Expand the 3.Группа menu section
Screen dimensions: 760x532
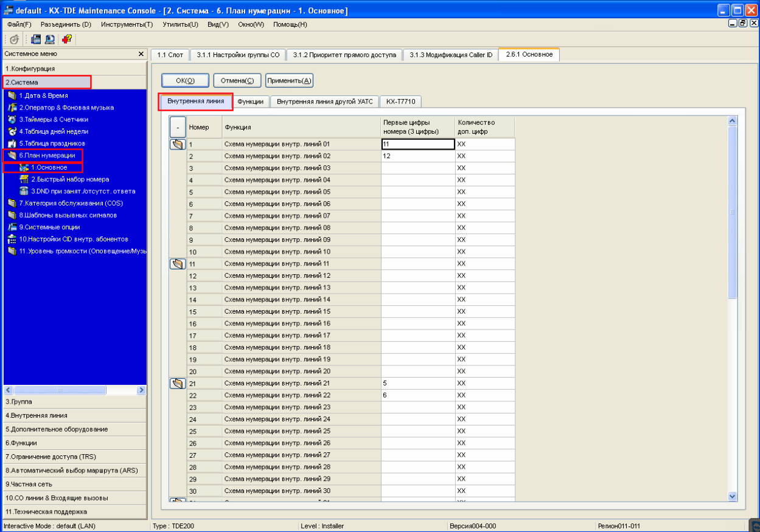(x=75, y=402)
